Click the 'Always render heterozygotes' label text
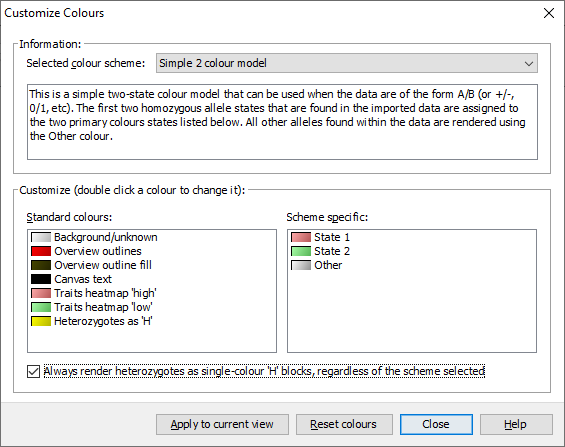 coord(264,371)
